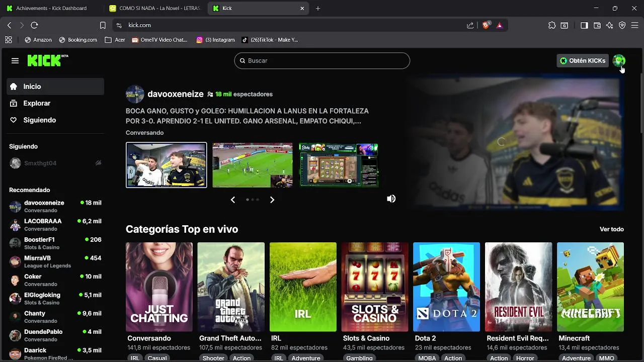The height and width of the screenshot is (362, 644).
Task: Open the browser main menu
Action: (x=635, y=25)
